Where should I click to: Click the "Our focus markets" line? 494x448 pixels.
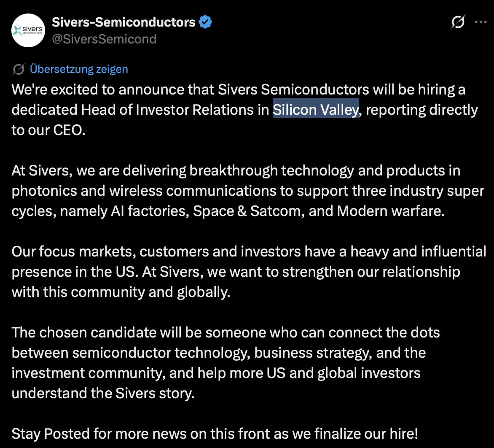pyautogui.click(x=249, y=251)
